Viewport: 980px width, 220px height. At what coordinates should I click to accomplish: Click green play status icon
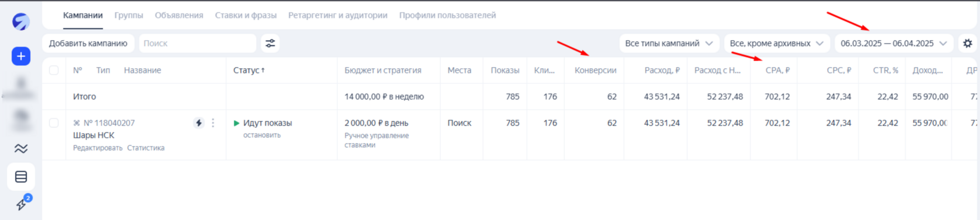tap(236, 123)
